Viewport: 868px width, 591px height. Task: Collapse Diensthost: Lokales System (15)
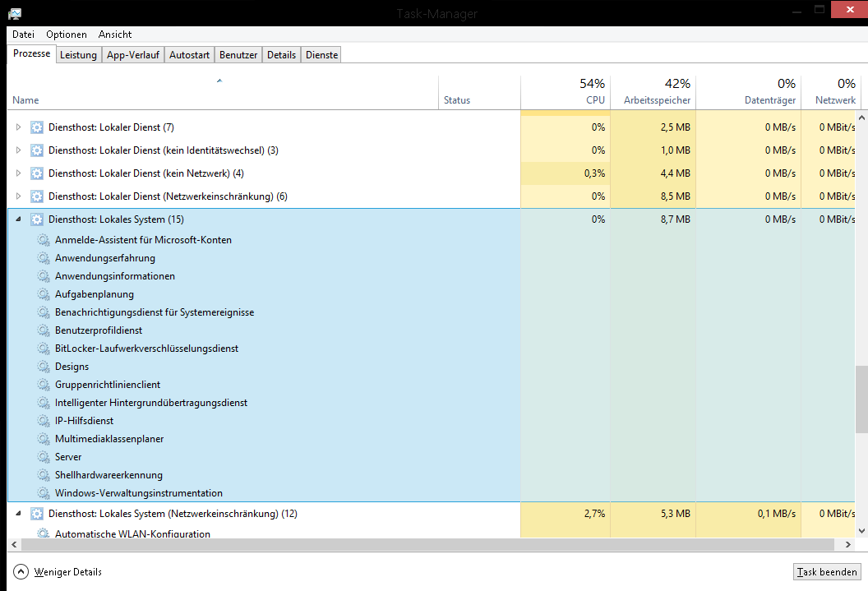pos(18,219)
